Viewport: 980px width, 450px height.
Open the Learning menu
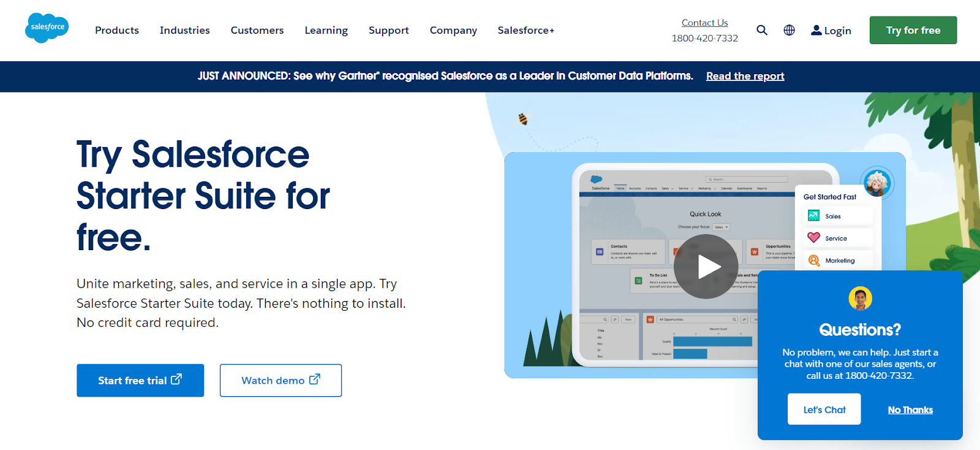coord(326,31)
